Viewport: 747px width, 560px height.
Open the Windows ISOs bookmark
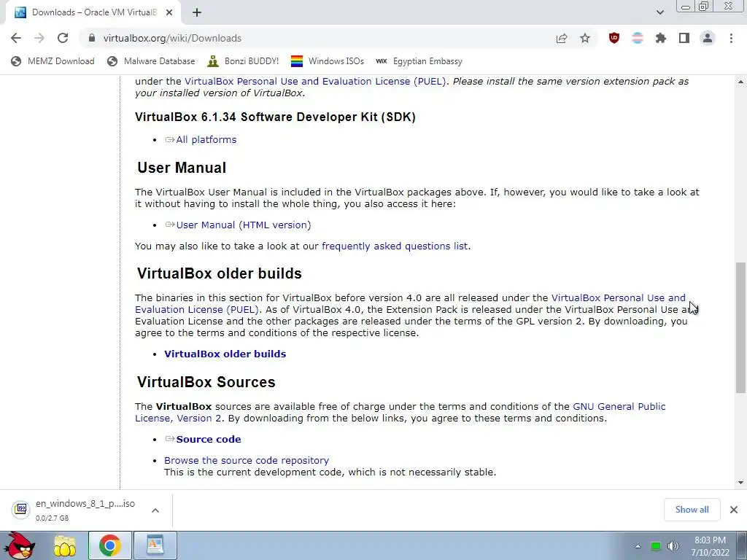[x=328, y=61]
